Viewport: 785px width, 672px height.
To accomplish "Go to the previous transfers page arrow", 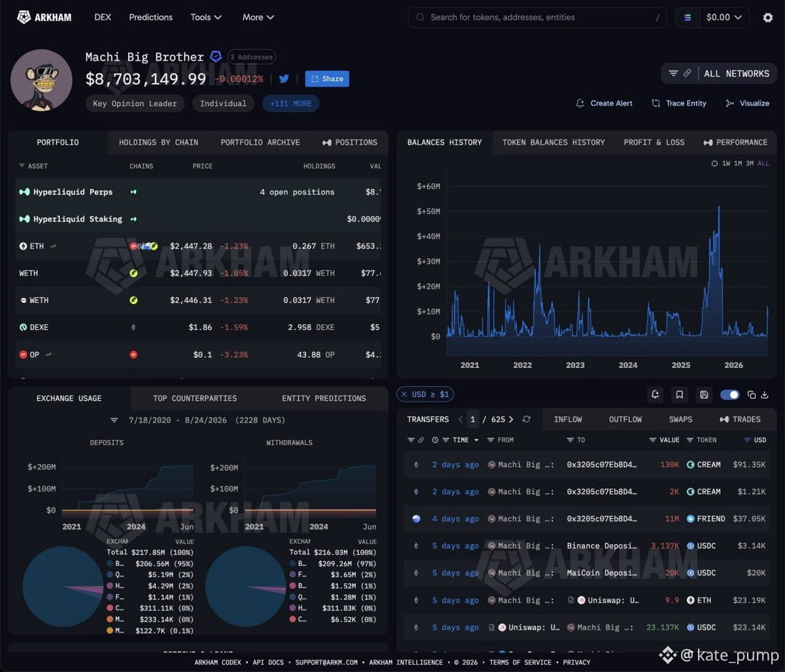I will [461, 419].
